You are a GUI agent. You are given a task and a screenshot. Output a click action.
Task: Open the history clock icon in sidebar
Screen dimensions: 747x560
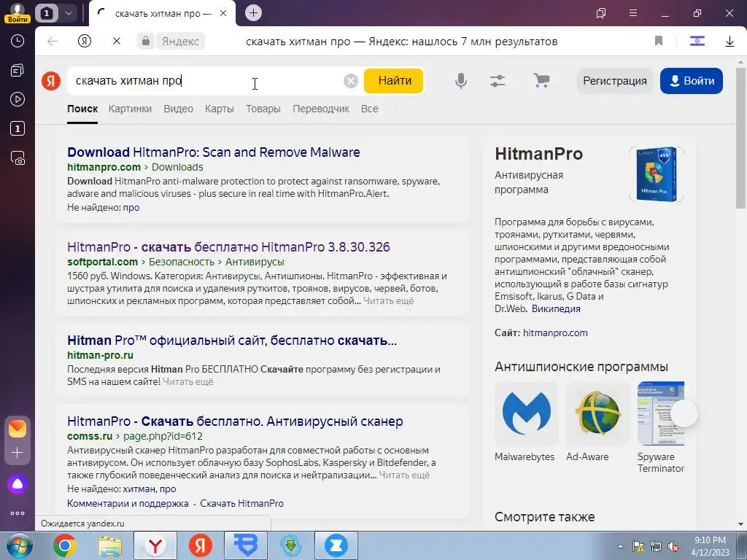tap(18, 41)
